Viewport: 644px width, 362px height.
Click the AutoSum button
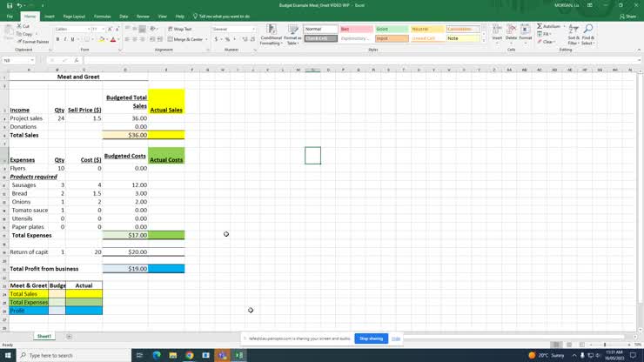tap(550, 26)
